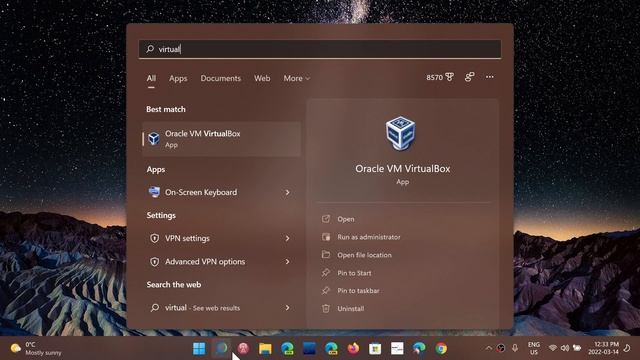This screenshot has height=360, width=640.
Task: Click the magnifier icon beside 'virtual' web result
Action: click(x=154, y=308)
